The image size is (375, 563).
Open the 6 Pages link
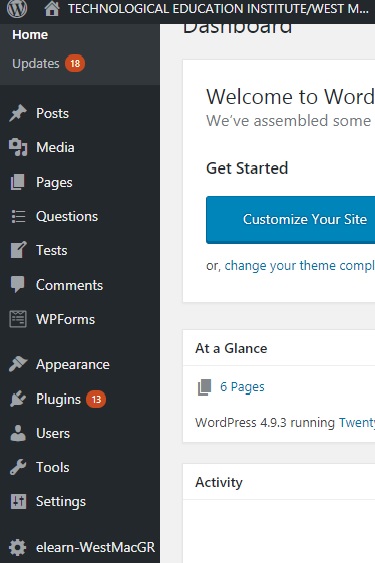click(x=242, y=387)
